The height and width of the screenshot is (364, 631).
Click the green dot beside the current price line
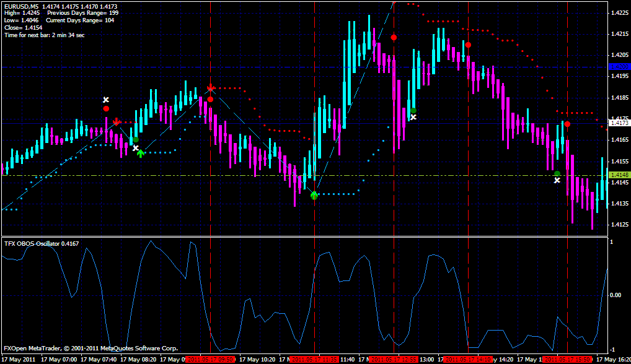pos(557,174)
